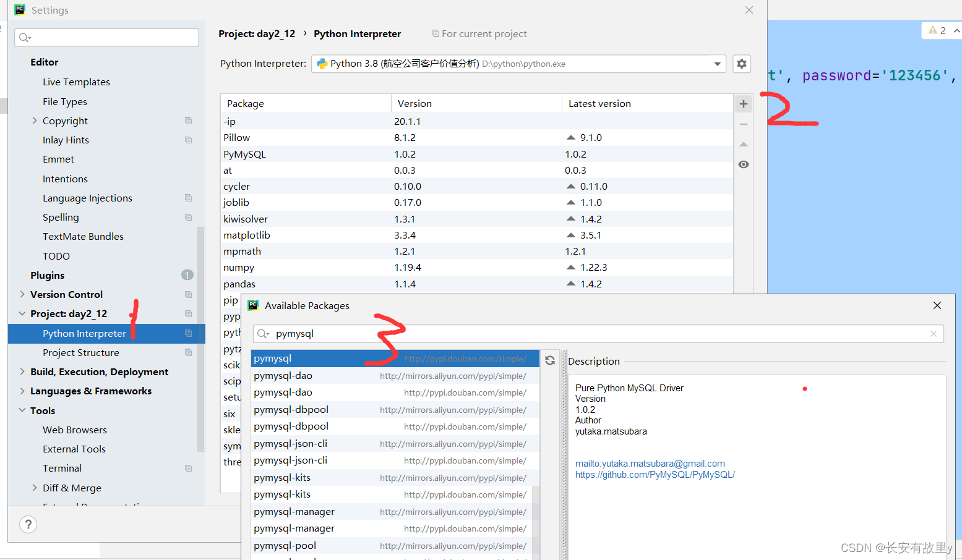Open the Plugins settings page

click(47, 275)
